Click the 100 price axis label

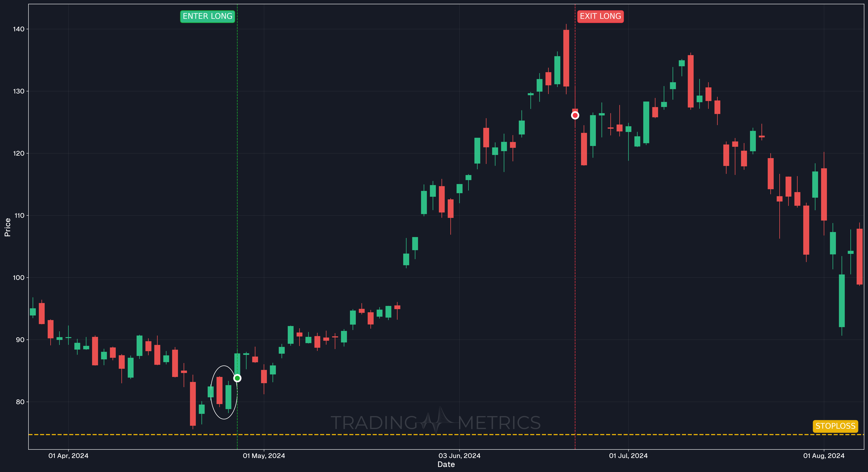point(19,278)
